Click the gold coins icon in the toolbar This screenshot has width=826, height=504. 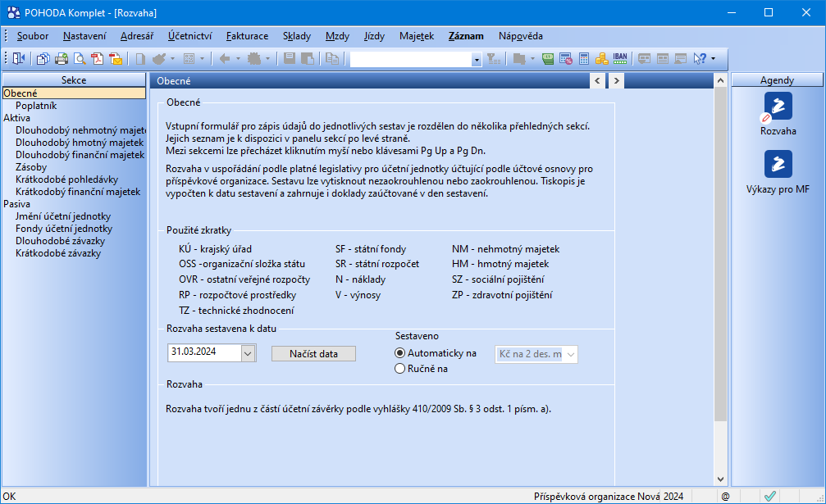coord(602,59)
